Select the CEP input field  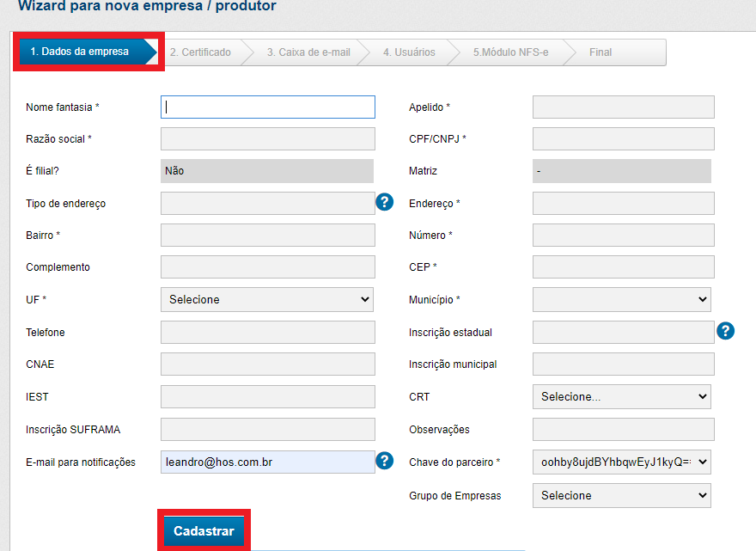[x=623, y=266]
